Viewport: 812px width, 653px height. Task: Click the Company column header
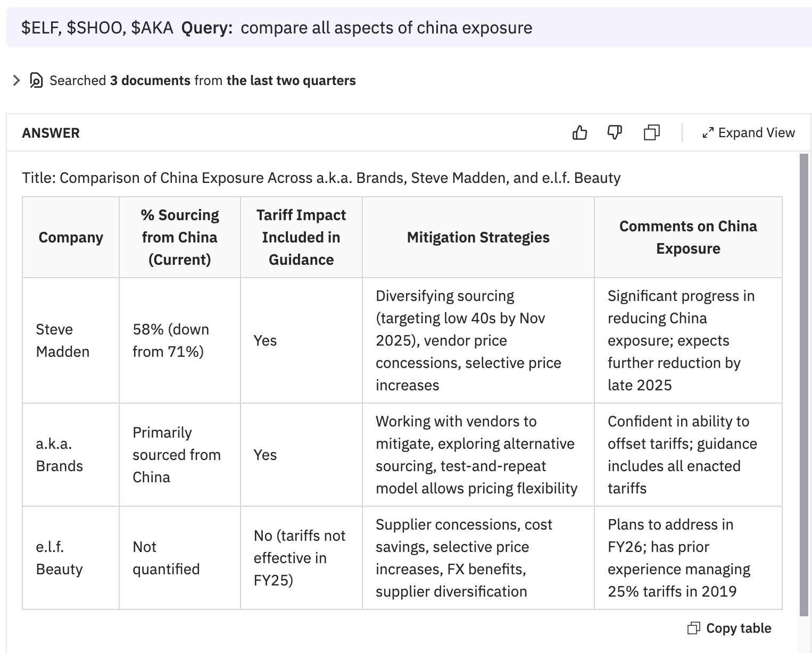[x=71, y=237]
